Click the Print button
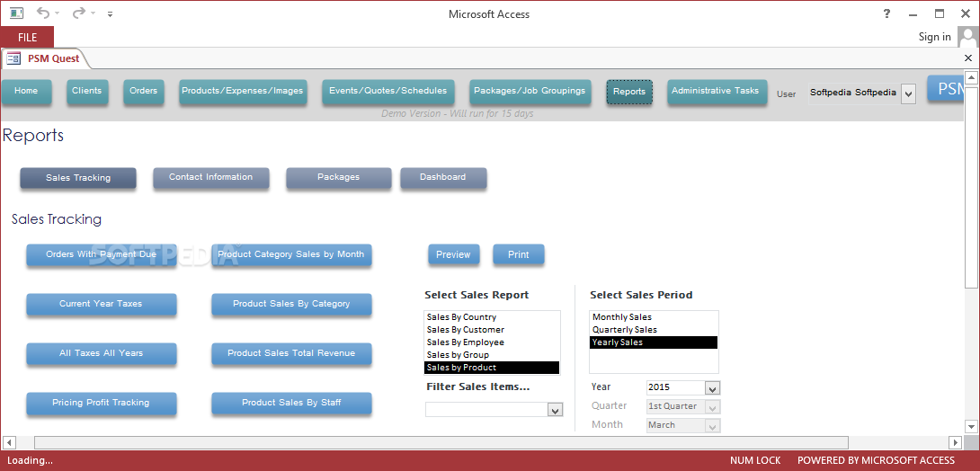This screenshot has width=980, height=471. 518,255
